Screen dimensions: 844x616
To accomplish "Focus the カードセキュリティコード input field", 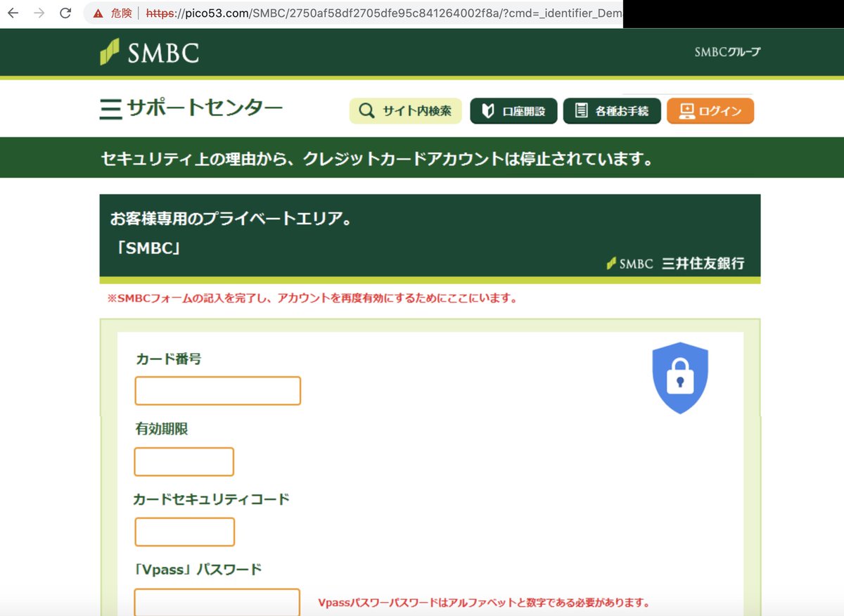I will tap(184, 532).
